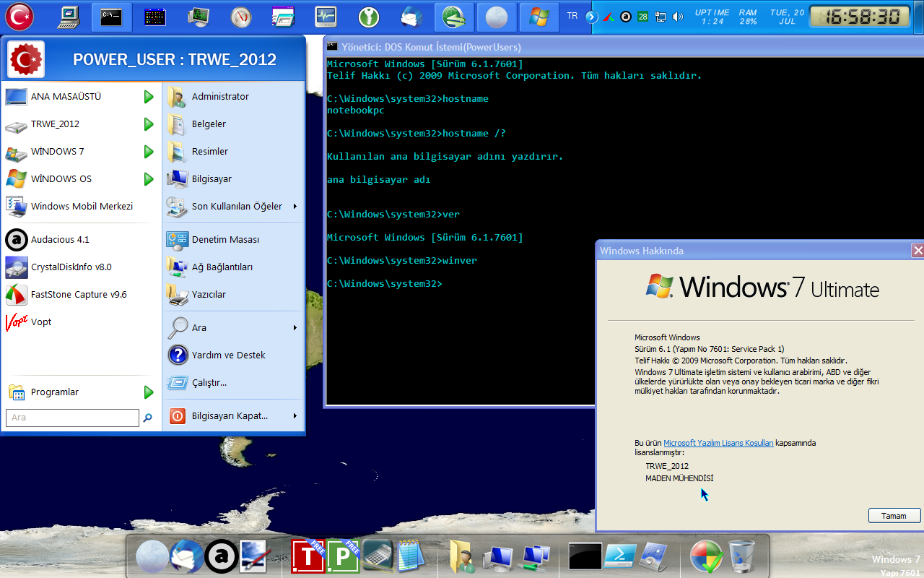Open Yazıcılar from start menu
The image size is (924, 578).
coord(232,295)
